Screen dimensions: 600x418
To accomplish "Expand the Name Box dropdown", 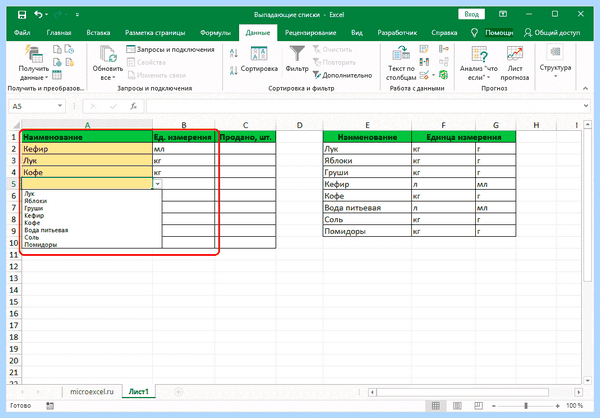I will [x=60, y=106].
